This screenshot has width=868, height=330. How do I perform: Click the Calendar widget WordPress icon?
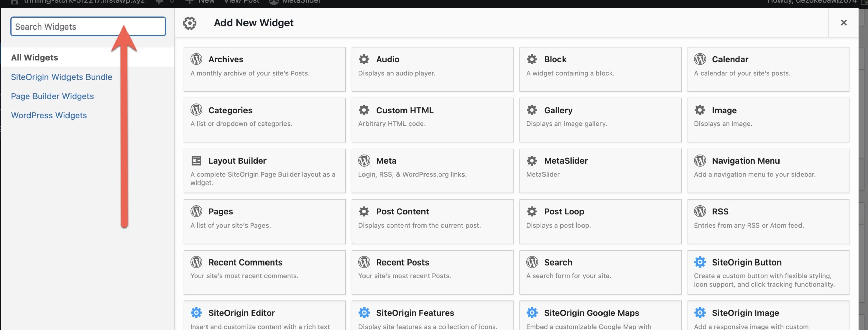[x=700, y=59]
